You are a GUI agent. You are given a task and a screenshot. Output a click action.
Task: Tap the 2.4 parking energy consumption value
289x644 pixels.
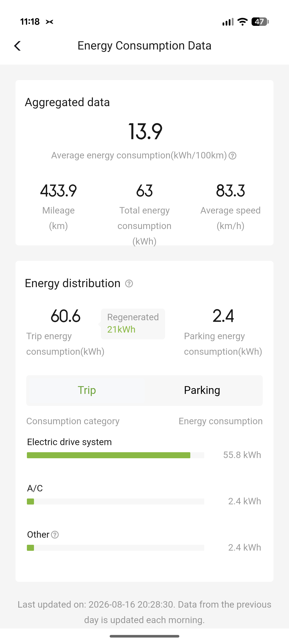tap(223, 316)
